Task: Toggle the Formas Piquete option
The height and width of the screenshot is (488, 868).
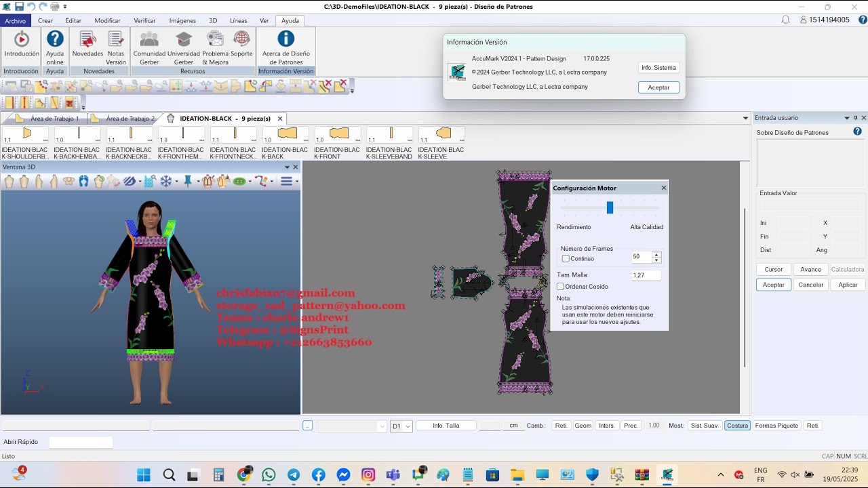Action: (x=776, y=426)
